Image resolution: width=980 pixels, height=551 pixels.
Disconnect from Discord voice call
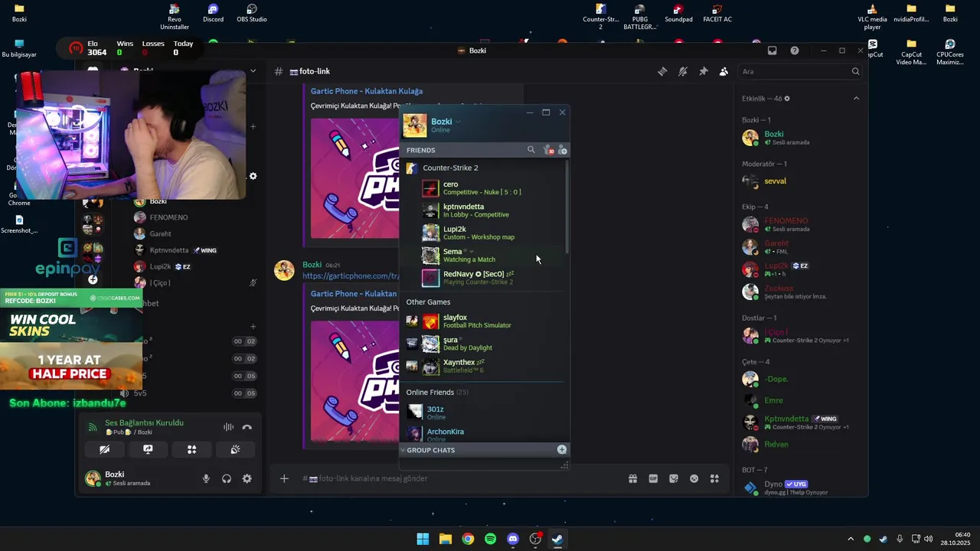[x=247, y=427]
